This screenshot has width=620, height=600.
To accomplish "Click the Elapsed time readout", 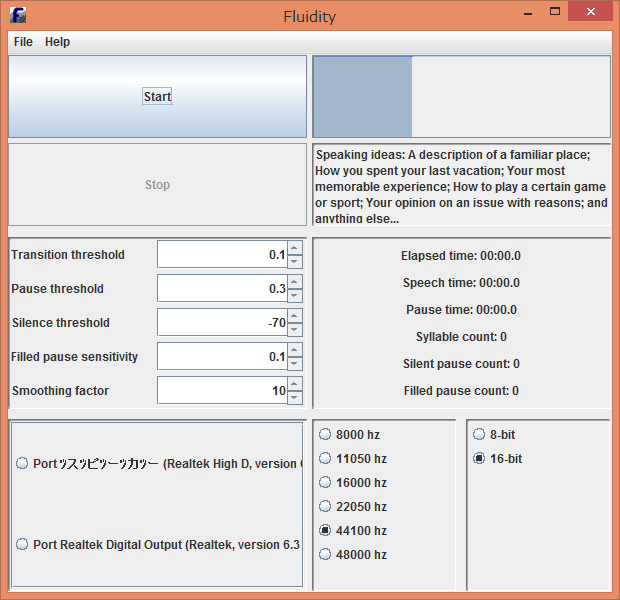I will point(461,256).
